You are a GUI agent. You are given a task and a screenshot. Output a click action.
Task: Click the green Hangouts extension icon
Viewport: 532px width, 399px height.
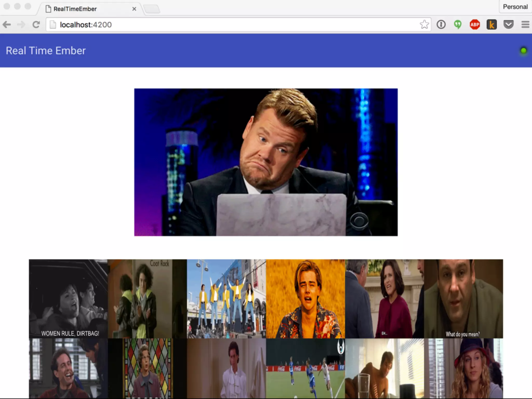(458, 25)
